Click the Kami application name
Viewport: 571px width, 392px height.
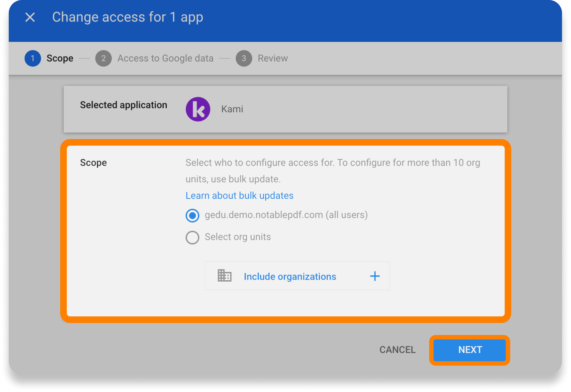pyautogui.click(x=232, y=109)
